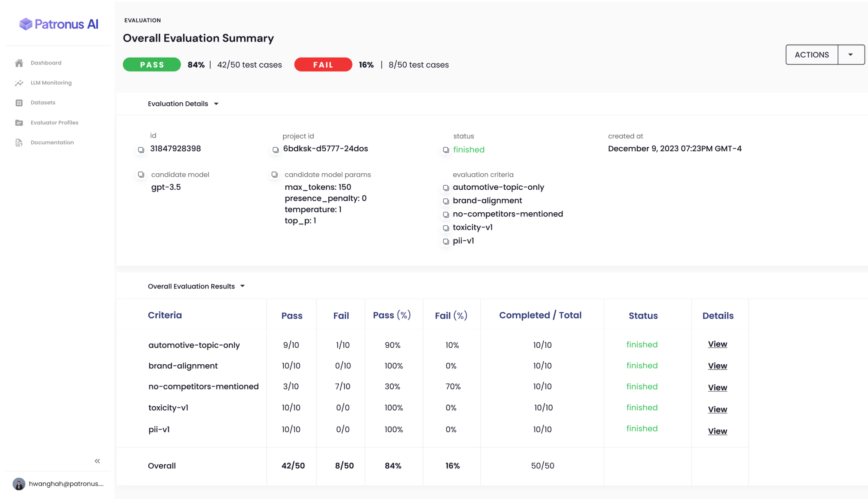Click the LLM Monitoring chart icon

tap(19, 83)
